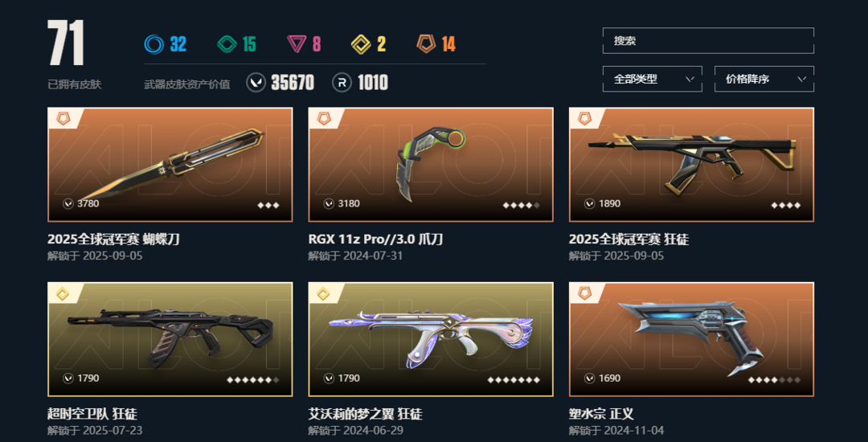The width and height of the screenshot is (868, 442).
Task: Click the level diamonds on the RGX 爪刀 card
Action: click(x=521, y=205)
